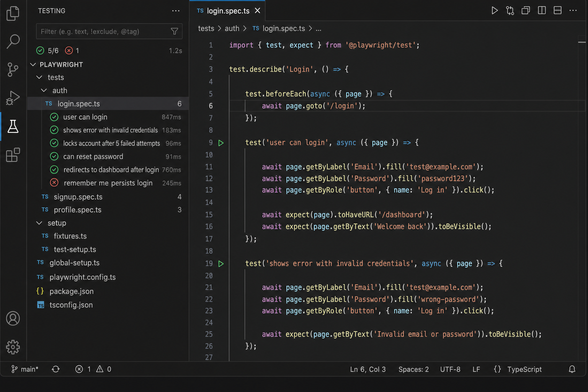Viewport: 588px width, 392px height.
Task: Change language mode TypeScript
Action: [524, 369]
